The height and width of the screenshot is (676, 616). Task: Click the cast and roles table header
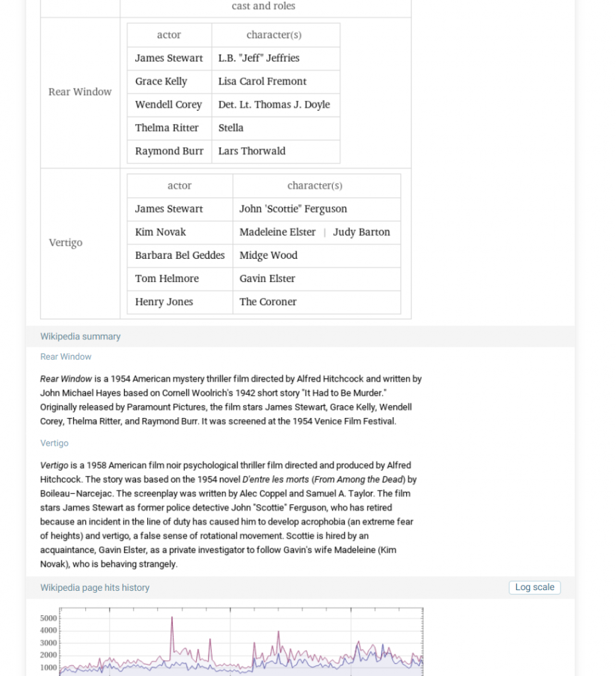(x=263, y=6)
